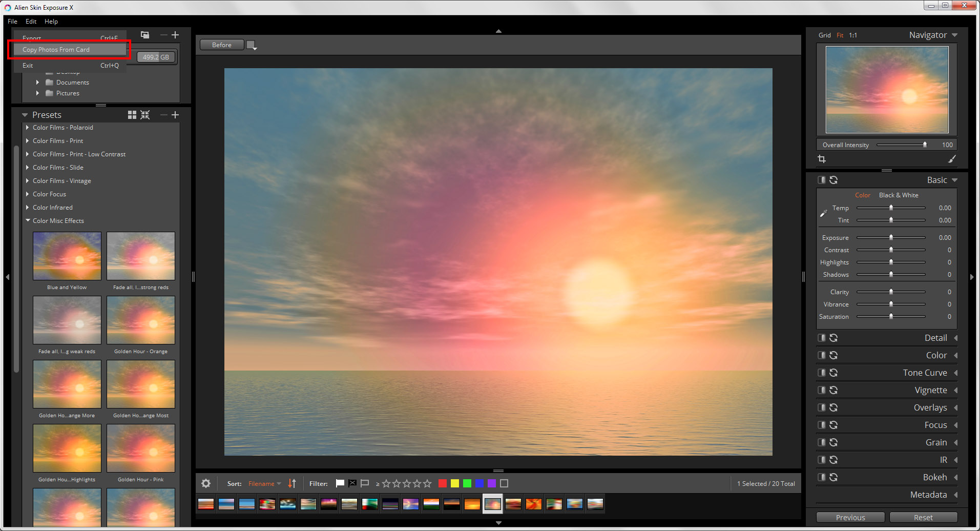Open the File menu

13,22
